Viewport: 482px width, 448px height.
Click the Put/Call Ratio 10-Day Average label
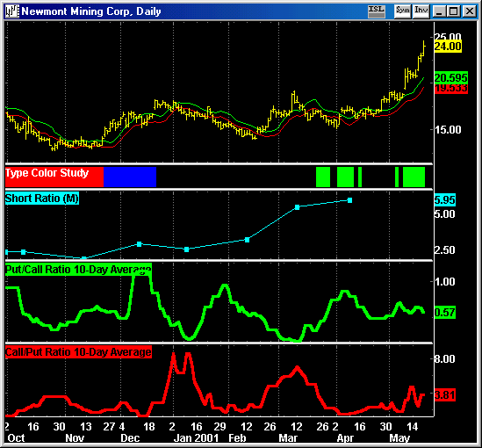point(78,270)
